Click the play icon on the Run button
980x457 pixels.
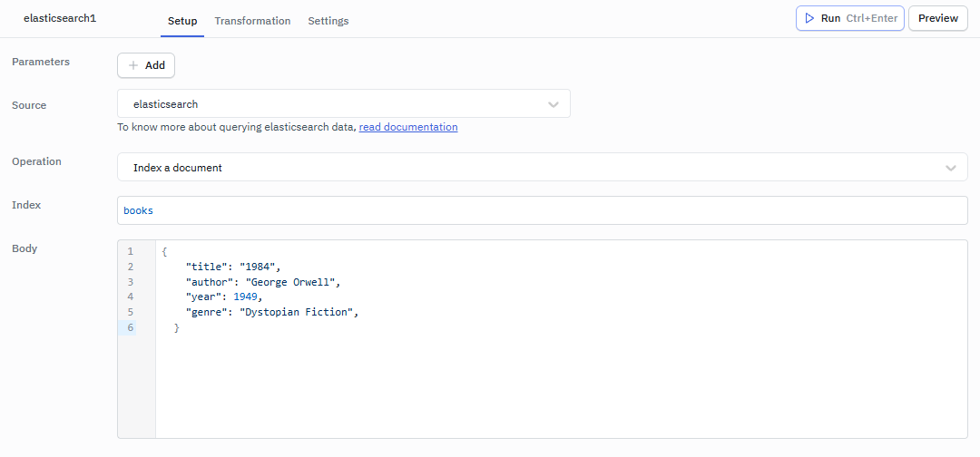point(809,18)
